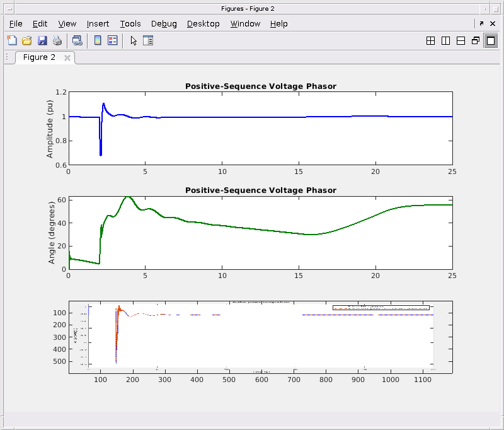Close the docked Figures panel
The image size is (504, 430).
[493, 23]
